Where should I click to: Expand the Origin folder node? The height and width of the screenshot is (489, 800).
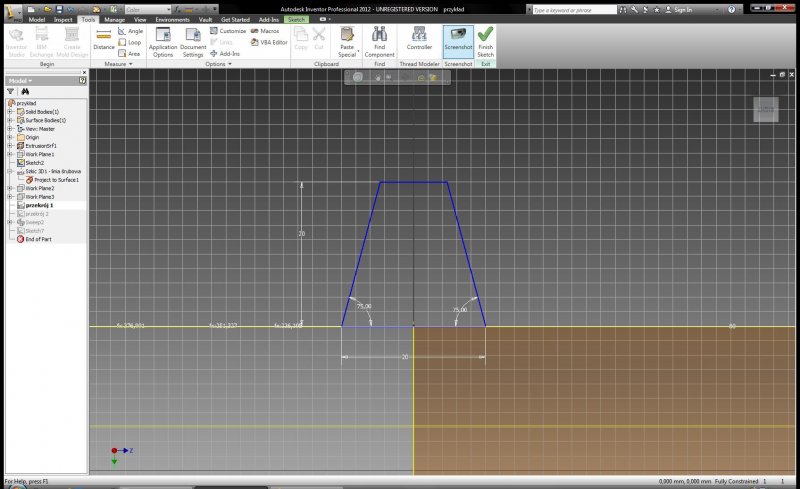[9, 137]
